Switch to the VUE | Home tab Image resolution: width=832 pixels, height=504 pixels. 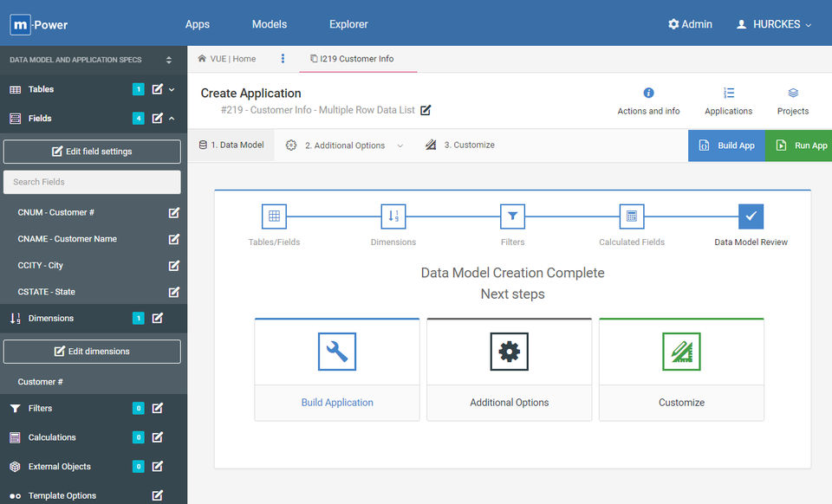click(226, 59)
